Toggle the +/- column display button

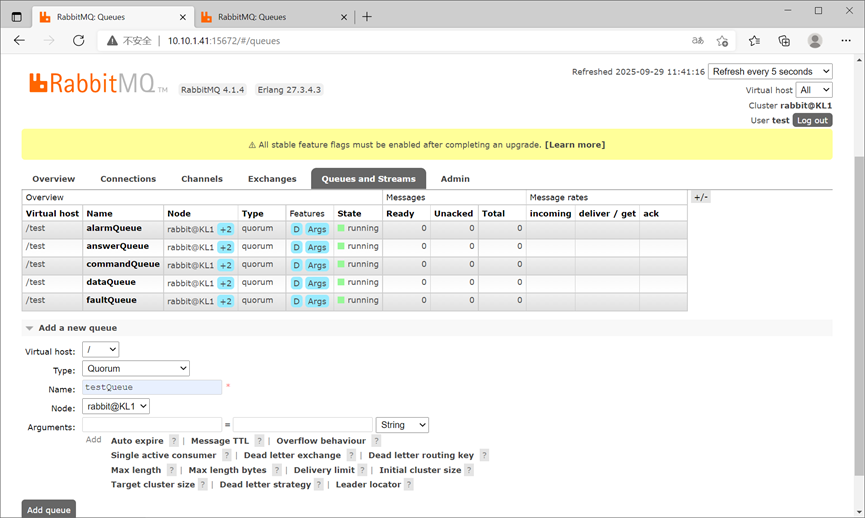(x=701, y=197)
